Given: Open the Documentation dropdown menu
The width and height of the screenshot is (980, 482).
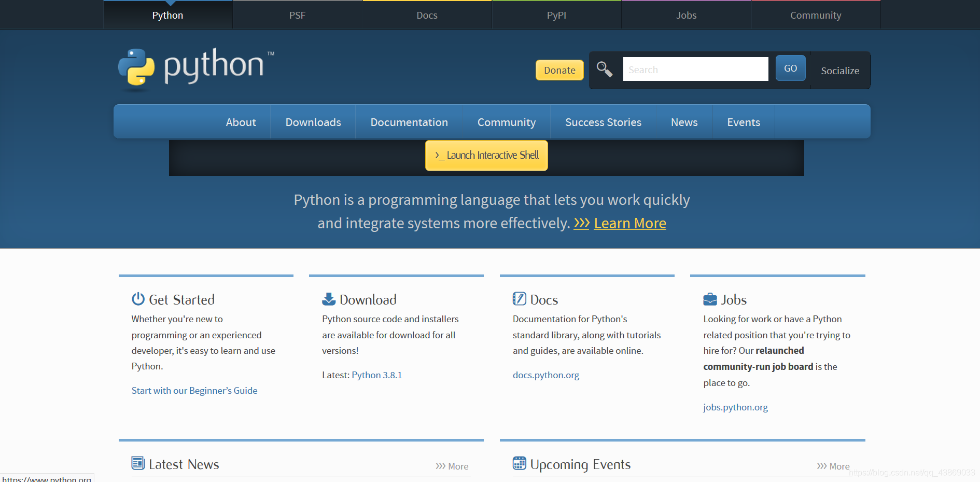Looking at the screenshot, I should click(409, 122).
